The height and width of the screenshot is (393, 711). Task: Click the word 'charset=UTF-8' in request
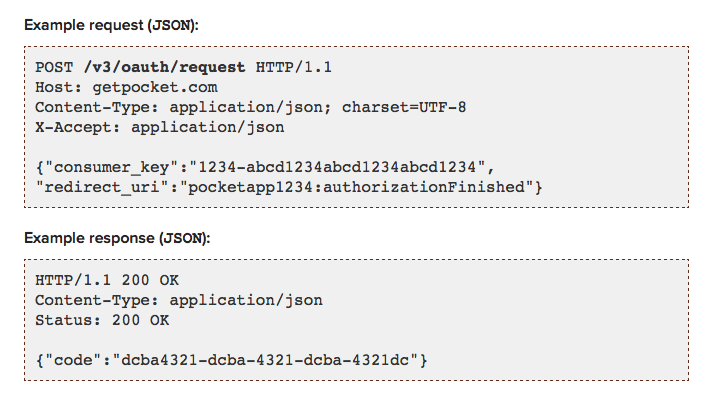pyautogui.click(x=404, y=107)
